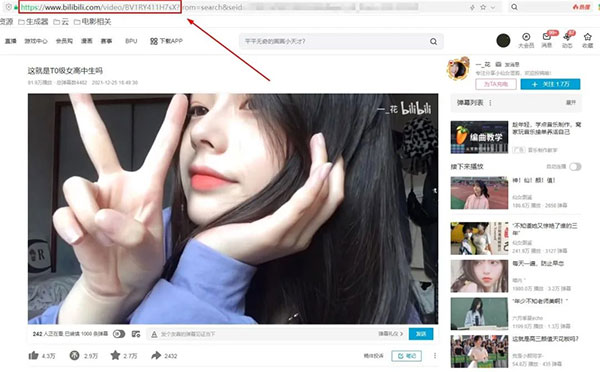This screenshot has height=372, width=600.
Task: Click the main video player area
Action: (x=233, y=209)
